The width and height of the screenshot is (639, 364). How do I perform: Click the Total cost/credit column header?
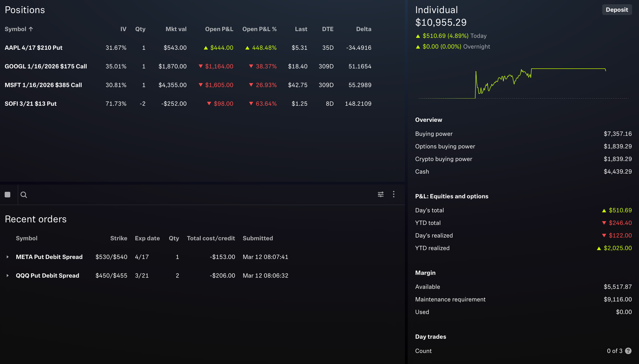tap(211, 238)
